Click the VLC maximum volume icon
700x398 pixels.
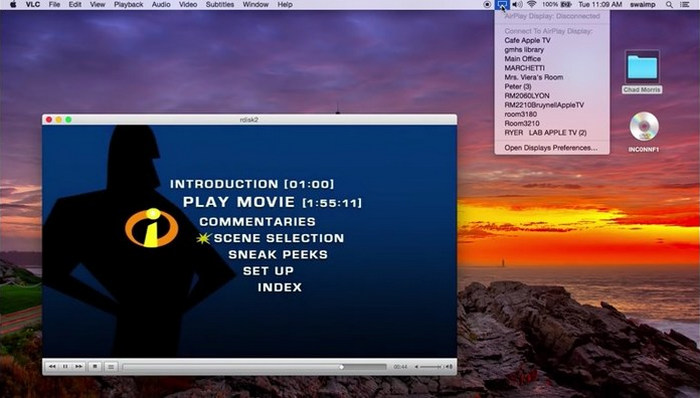click(449, 367)
